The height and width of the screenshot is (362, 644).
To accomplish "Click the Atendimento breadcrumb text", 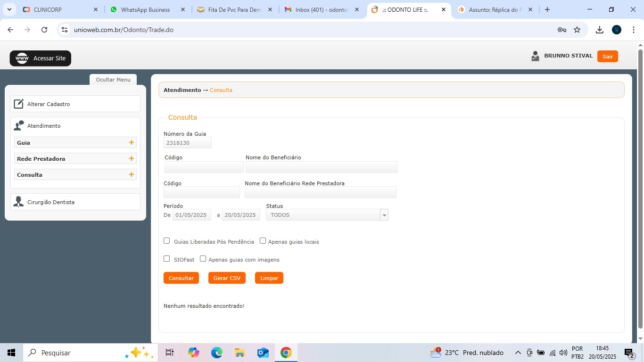I will (182, 90).
